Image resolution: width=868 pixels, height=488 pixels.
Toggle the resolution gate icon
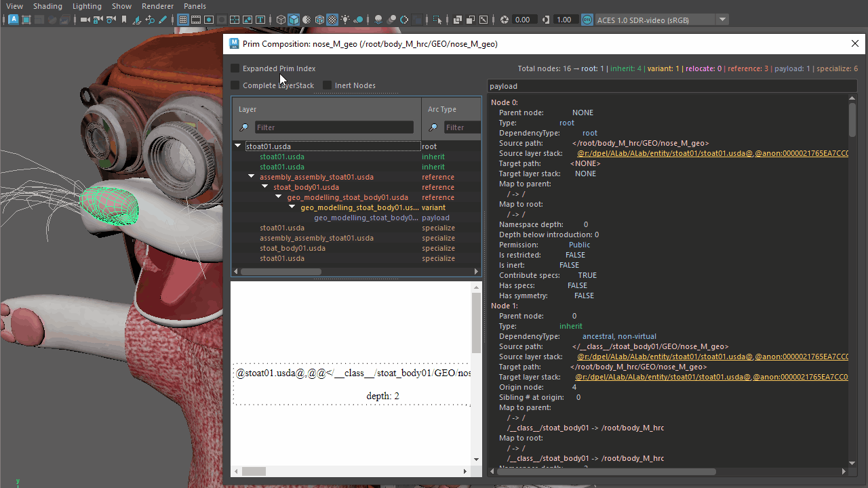(208, 20)
